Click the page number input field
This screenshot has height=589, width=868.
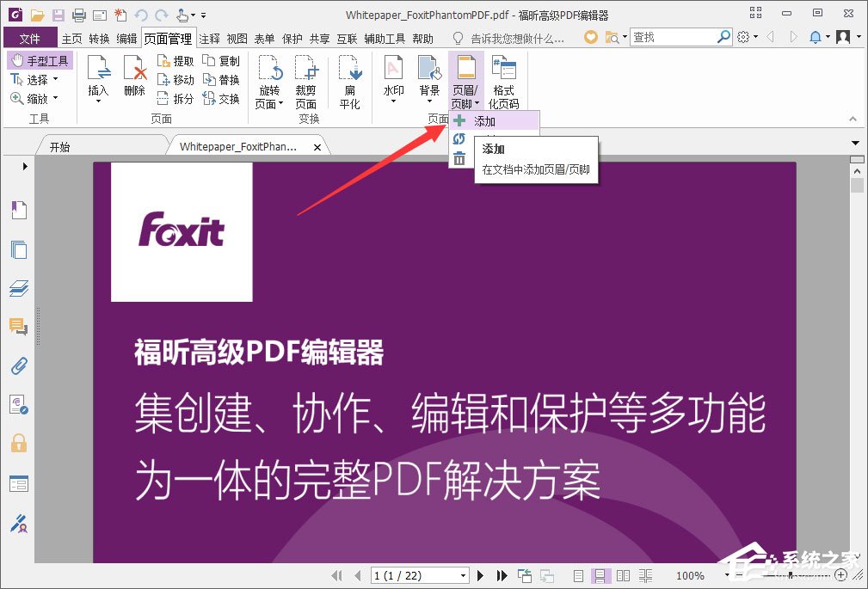[x=413, y=575]
